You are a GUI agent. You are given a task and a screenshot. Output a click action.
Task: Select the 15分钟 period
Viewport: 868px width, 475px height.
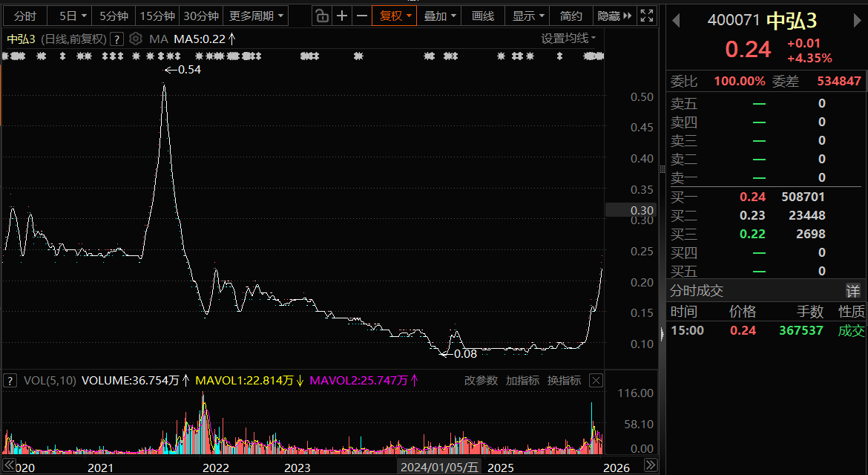coord(157,16)
